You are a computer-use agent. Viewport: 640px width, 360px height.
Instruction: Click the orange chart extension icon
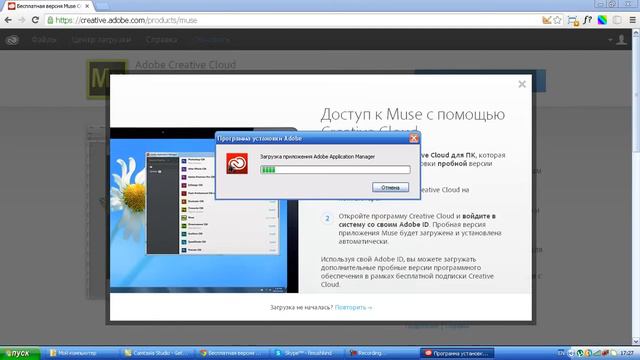point(547,20)
